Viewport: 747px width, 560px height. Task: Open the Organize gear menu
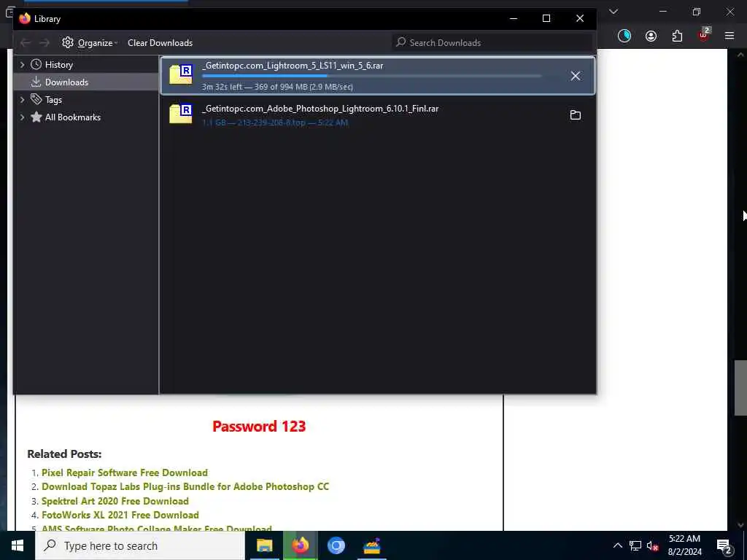click(x=90, y=43)
